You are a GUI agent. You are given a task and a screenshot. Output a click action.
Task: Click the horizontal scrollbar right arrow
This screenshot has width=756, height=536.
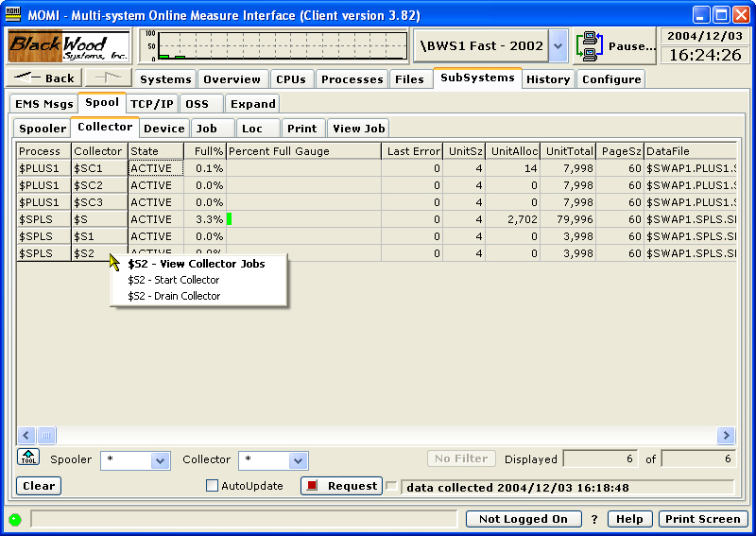tap(726, 435)
